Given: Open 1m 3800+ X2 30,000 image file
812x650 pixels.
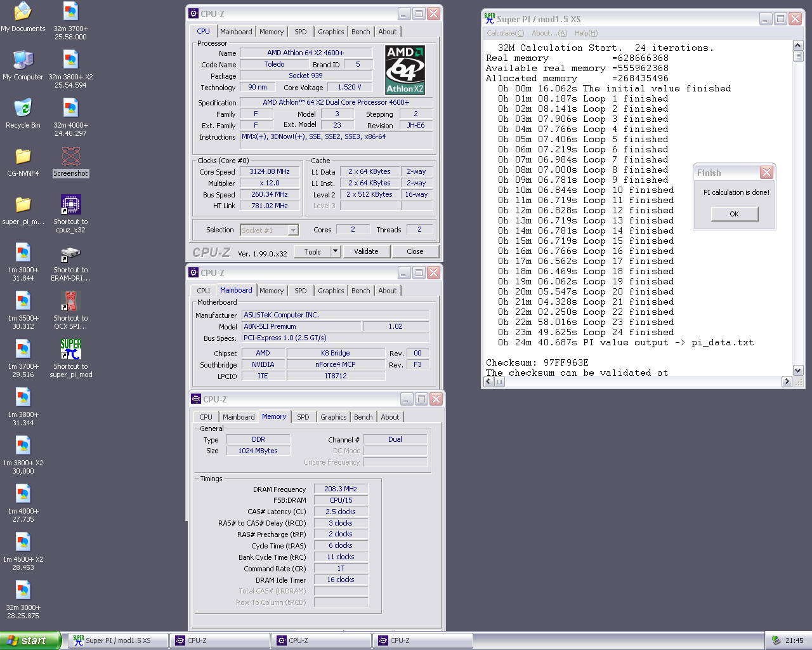Looking at the screenshot, I should tap(23, 455).
